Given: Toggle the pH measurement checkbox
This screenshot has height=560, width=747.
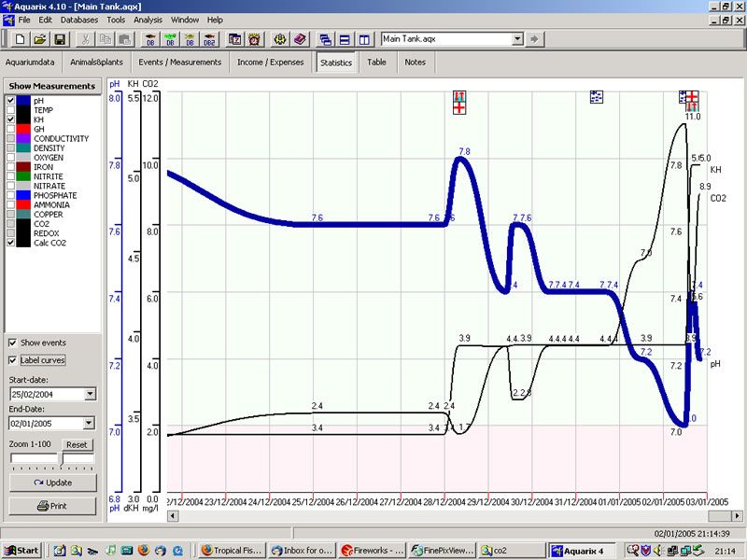Looking at the screenshot, I should click(11, 101).
